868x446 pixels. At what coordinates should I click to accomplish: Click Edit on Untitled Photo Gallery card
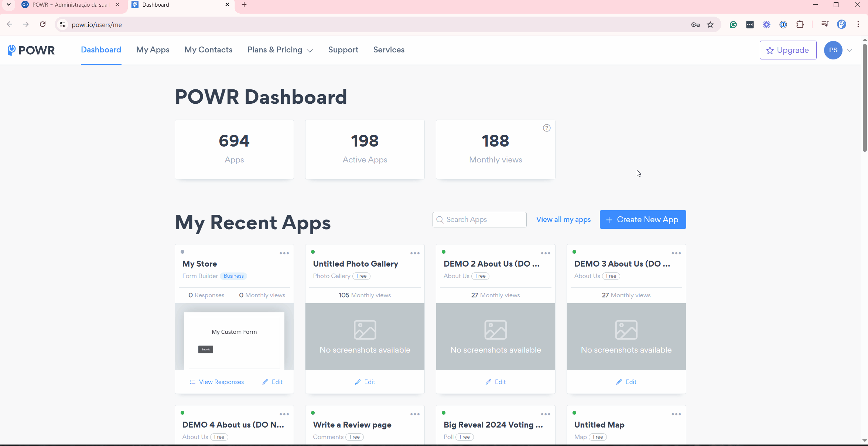365,382
